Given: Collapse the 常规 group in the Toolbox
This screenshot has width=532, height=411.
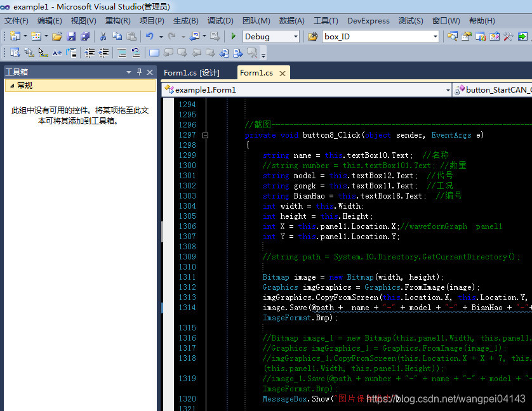Looking at the screenshot, I should click(x=12, y=86).
